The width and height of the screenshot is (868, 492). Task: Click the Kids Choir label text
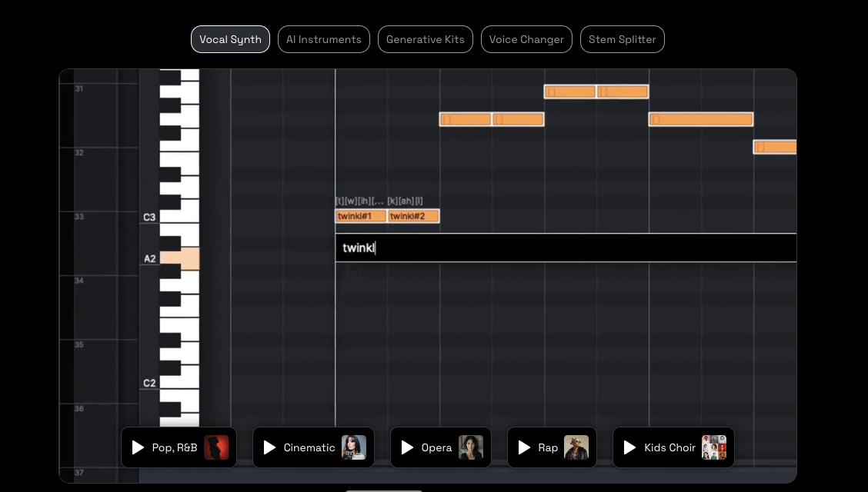(x=669, y=447)
